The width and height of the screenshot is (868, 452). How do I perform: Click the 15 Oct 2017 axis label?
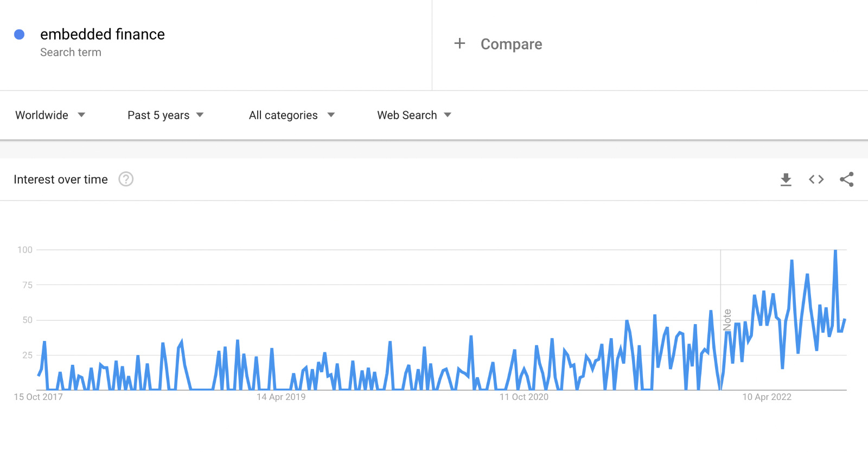click(x=38, y=397)
